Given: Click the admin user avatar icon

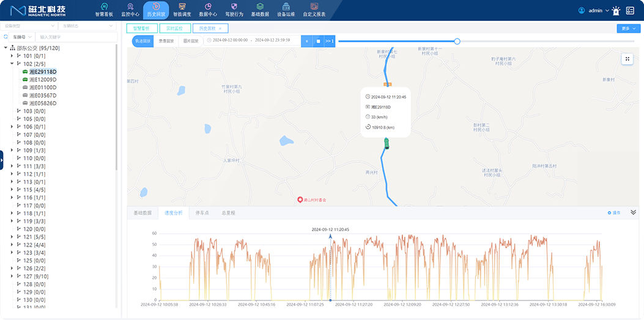Looking at the screenshot, I should coord(582,10).
